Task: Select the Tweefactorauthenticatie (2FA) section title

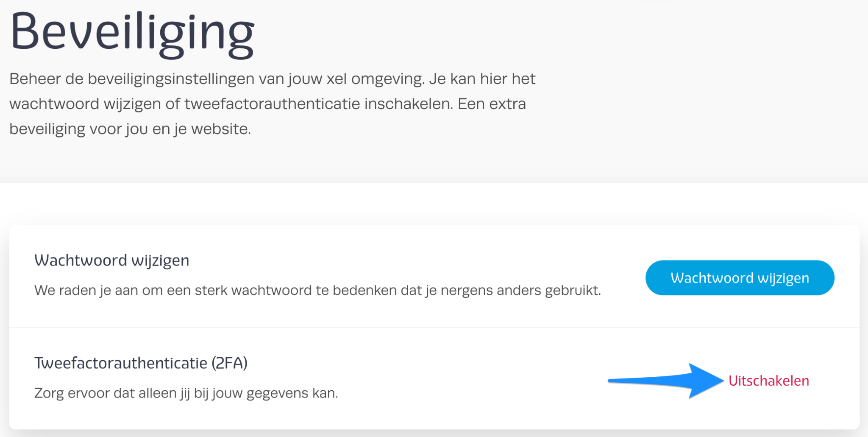Action: click(141, 363)
